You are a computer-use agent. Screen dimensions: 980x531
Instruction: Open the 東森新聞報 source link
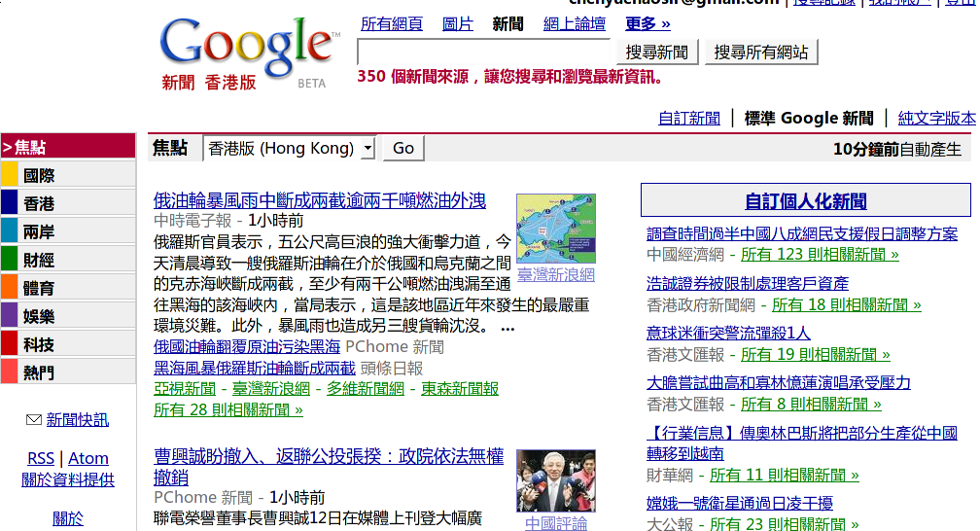click(x=459, y=388)
